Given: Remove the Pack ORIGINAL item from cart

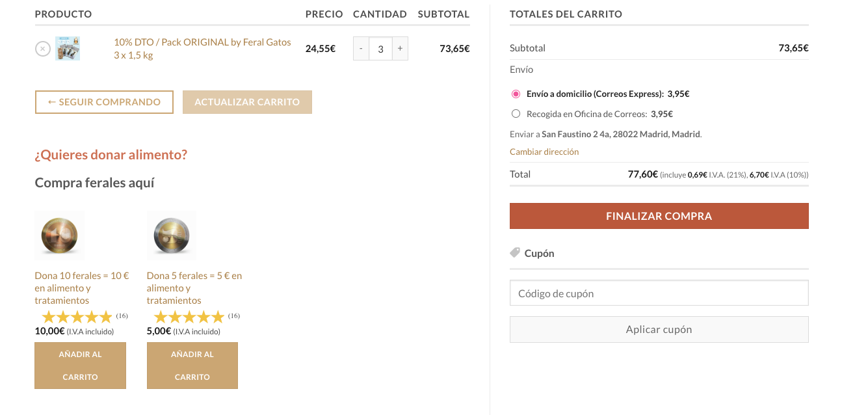Looking at the screenshot, I should click(x=42, y=49).
